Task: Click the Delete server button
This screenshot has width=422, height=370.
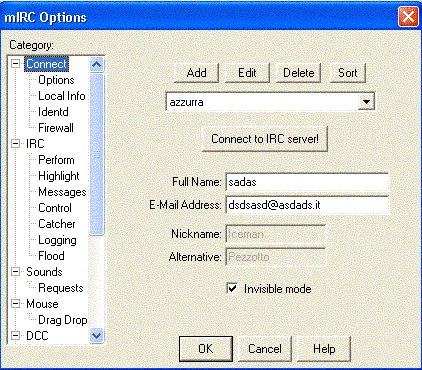Action: (298, 73)
